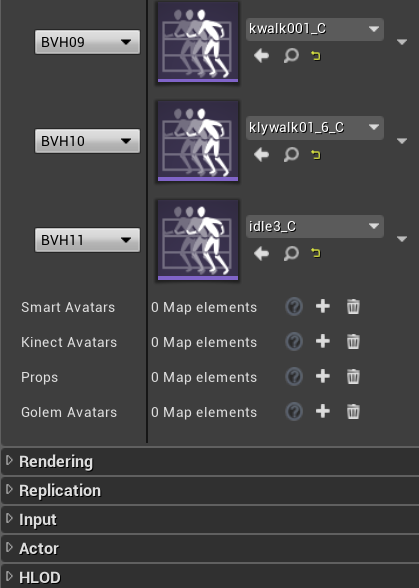This screenshot has height=588, width=419.
Task: Browse to klywalk01_6_C with magnifier icon
Action: tap(291, 154)
